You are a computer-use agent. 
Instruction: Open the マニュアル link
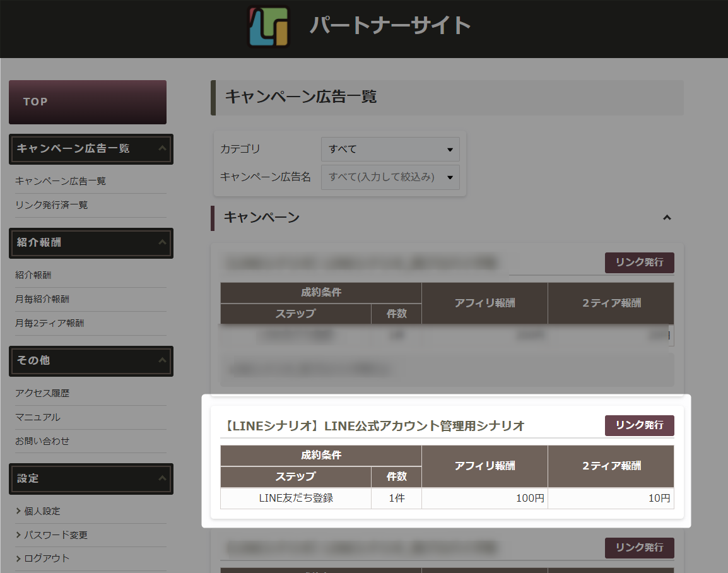38,417
